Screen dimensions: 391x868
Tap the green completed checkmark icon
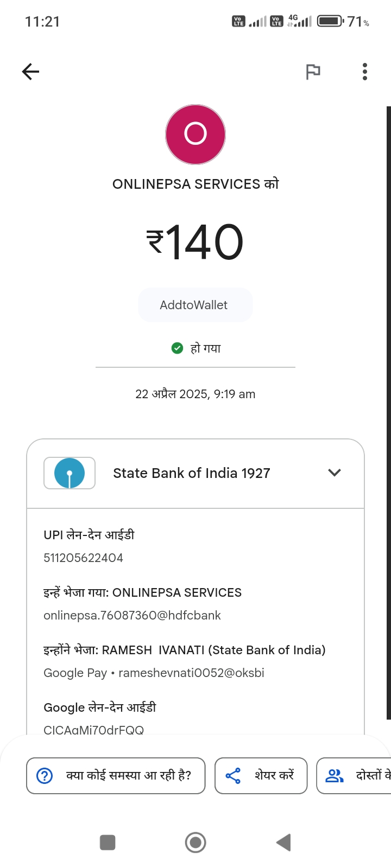coord(177,348)
